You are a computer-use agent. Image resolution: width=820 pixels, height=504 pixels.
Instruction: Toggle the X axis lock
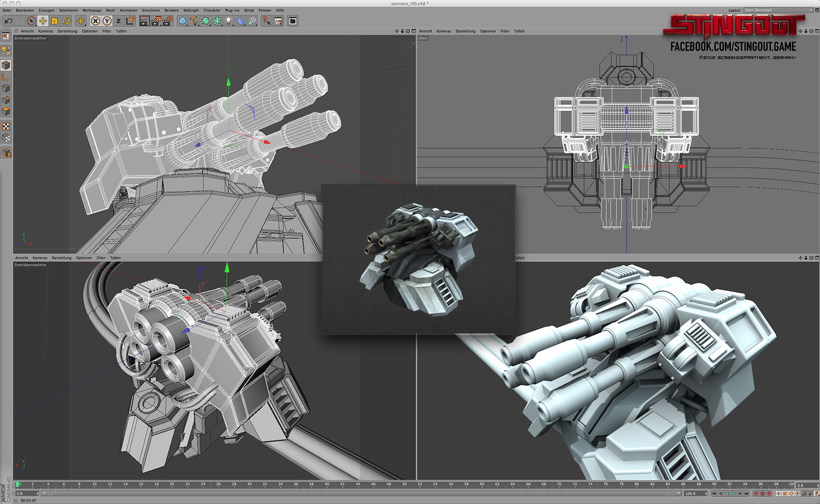pyautogui.click(x=95, y=21)
